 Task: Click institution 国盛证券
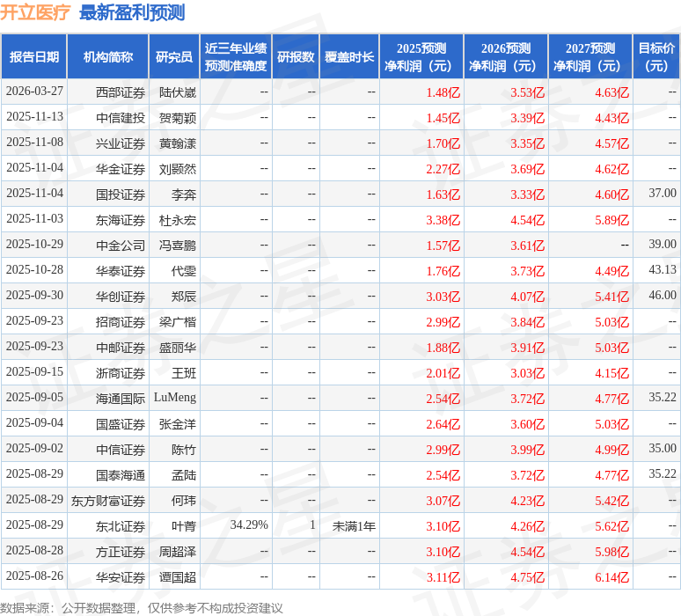tap(121, 424)
